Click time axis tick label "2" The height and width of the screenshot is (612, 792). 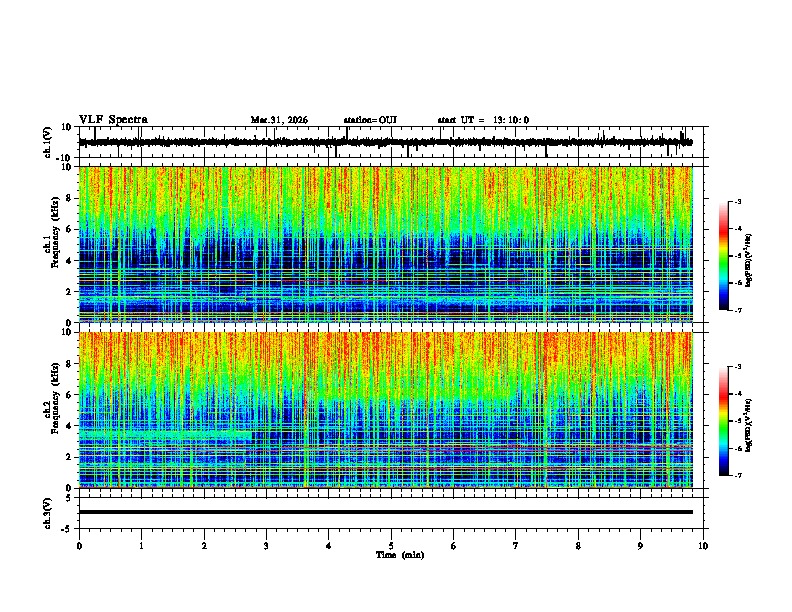(x=204, y=546)
